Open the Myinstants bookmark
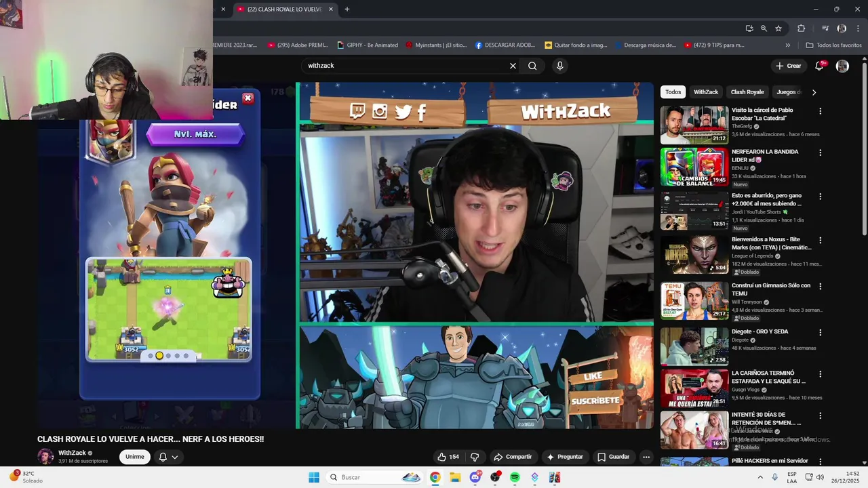The height and width of the screenshot is (488, 868). pos(436,45)
